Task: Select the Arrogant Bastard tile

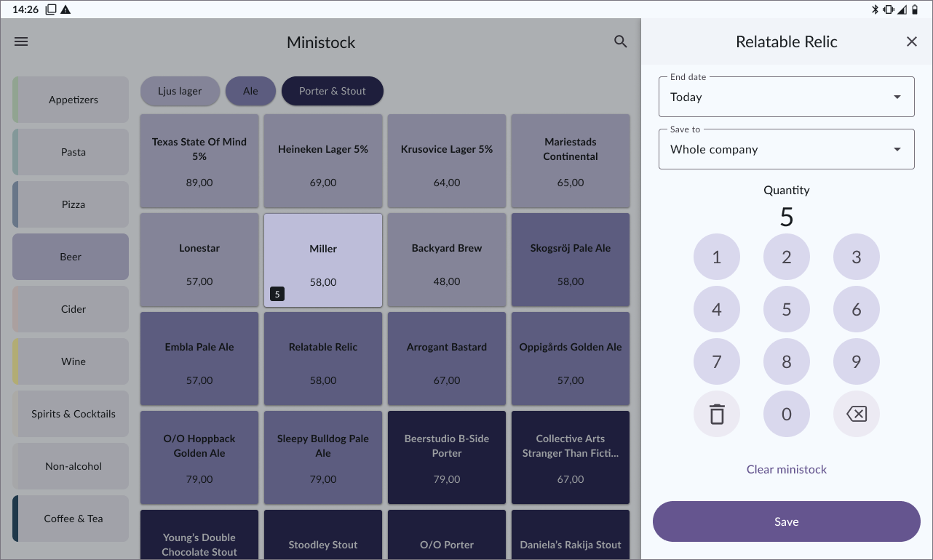Action: [447, 359]
